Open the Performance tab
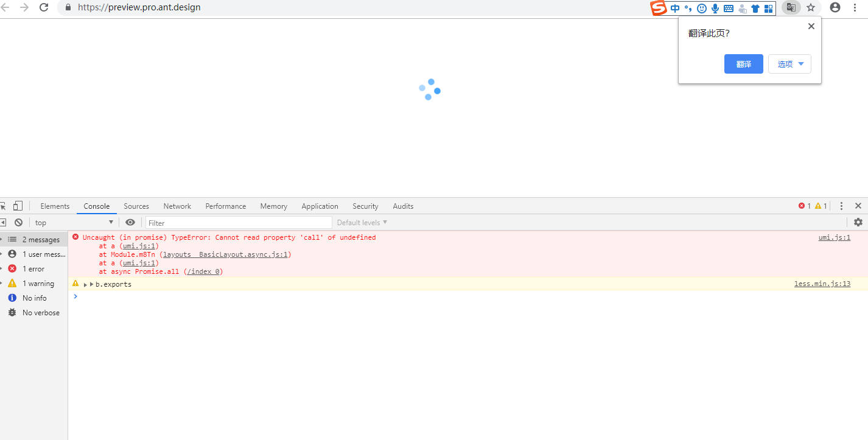Screen dimensions: 868x440 (x=226, y=206)
